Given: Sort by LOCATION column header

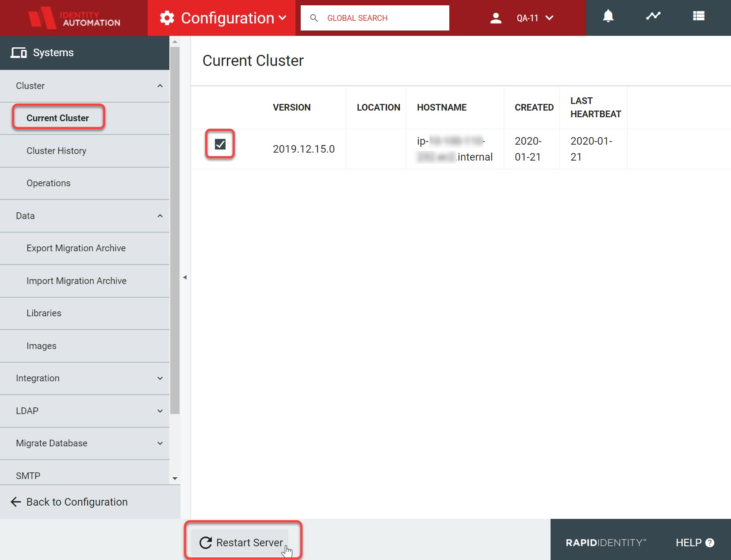Looking at the screenshot, I should [379, 107].
